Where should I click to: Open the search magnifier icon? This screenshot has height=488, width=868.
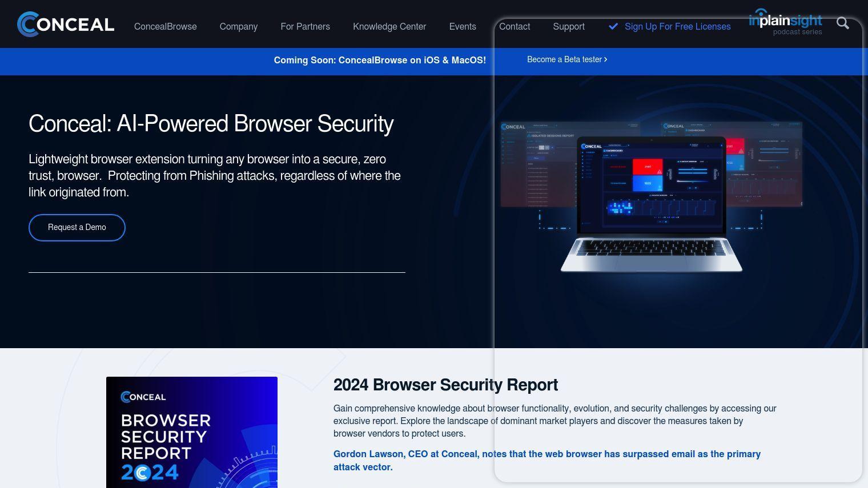(x=843, y=23)
